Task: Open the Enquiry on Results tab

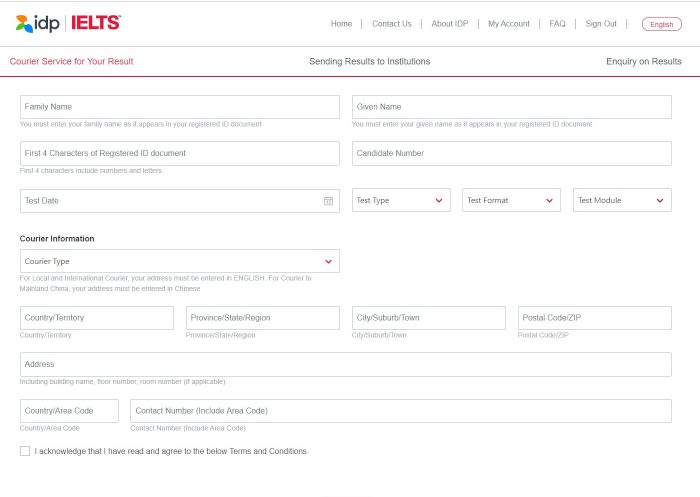Action: (x=643, y=62)
